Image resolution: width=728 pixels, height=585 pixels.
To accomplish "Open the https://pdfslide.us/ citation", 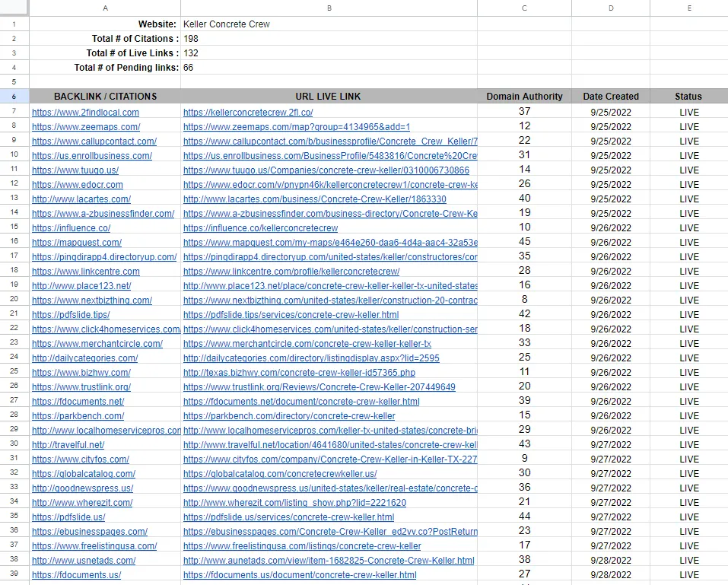I will [x=68, y=517].
